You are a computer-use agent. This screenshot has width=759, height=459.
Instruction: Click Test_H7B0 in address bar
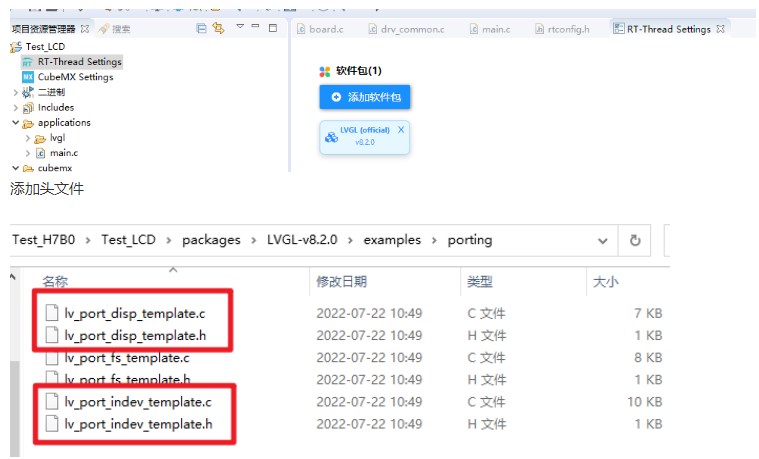44,240
